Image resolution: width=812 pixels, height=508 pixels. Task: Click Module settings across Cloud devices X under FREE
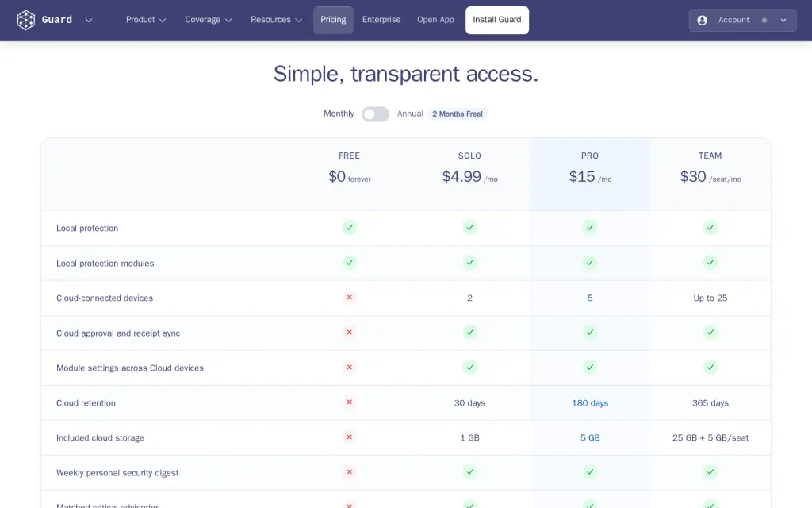coord(350,368)
